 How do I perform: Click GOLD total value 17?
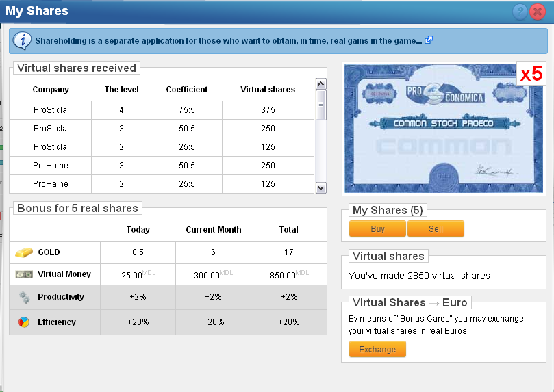point(289,252)
